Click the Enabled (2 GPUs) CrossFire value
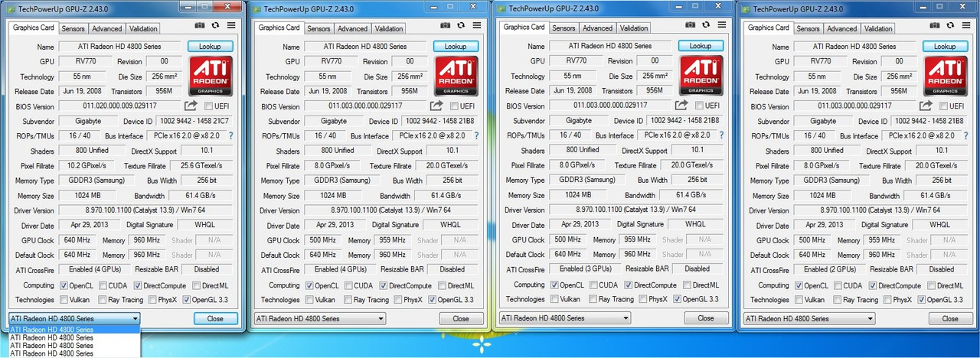The image size is (980, 358). (830, 269)
